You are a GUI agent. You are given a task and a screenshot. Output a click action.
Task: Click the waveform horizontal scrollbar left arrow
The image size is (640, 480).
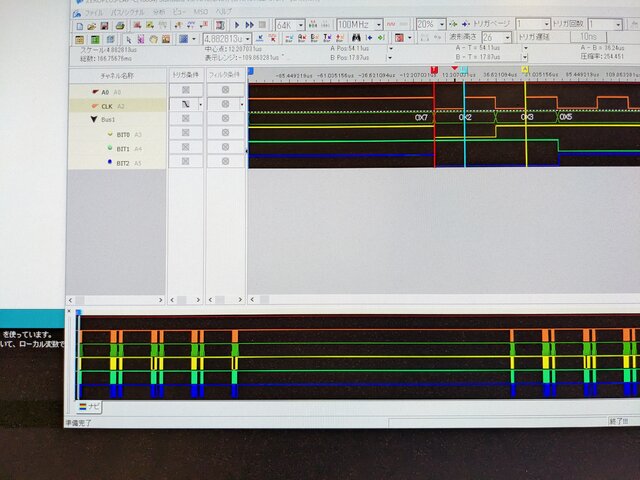click(253, 300)
